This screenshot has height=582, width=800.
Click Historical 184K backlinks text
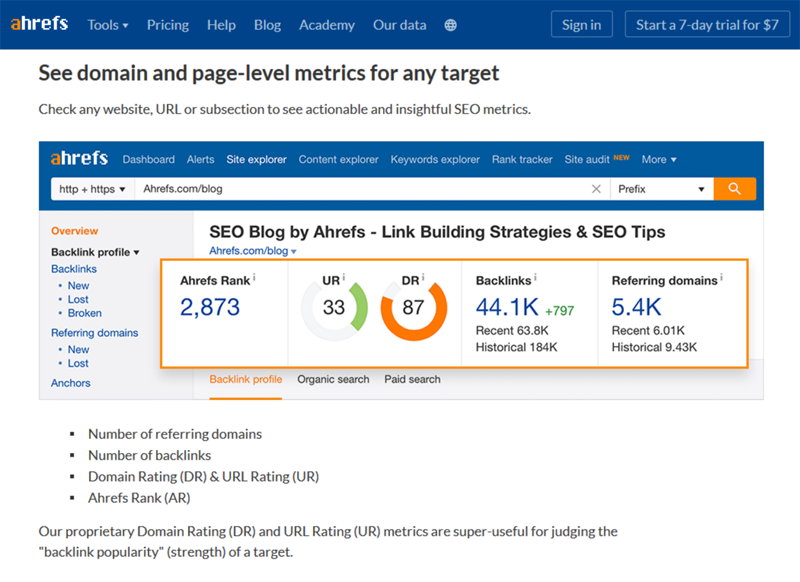pyautogui.click(x=516, y=347)
